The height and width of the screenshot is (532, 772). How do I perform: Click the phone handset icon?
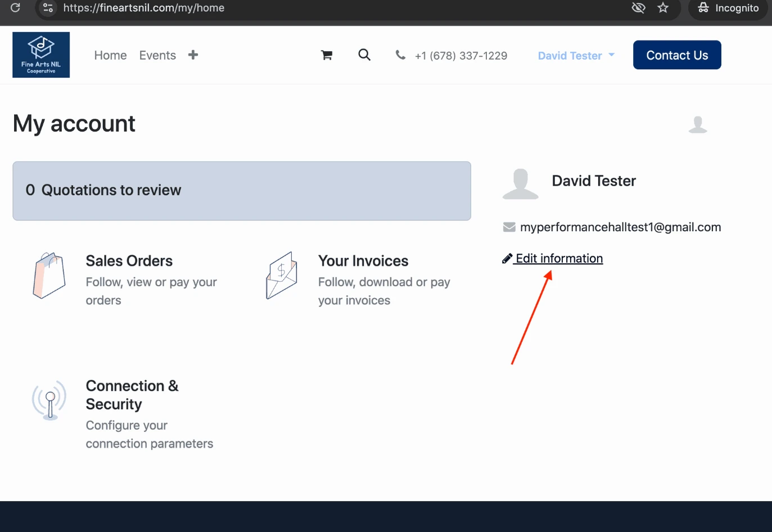coord(400,55)
